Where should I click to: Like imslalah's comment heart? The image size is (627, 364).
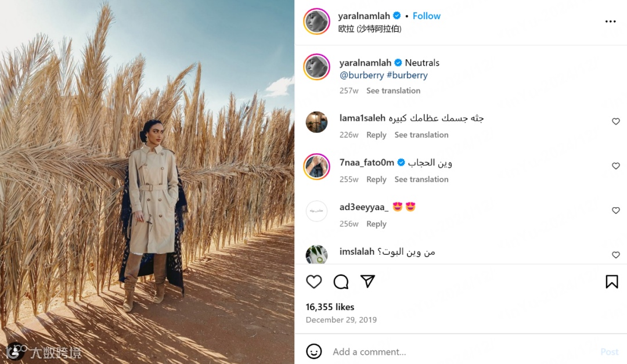click(616, 255)
